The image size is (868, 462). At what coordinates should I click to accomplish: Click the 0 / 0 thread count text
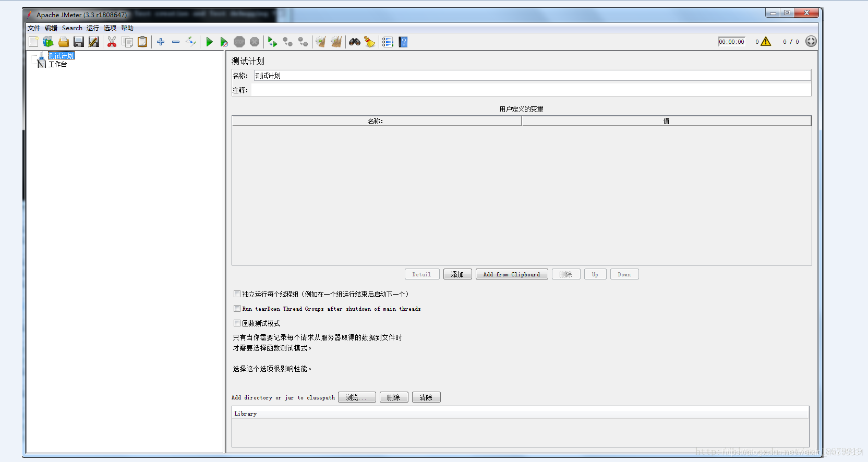(791, 42)
